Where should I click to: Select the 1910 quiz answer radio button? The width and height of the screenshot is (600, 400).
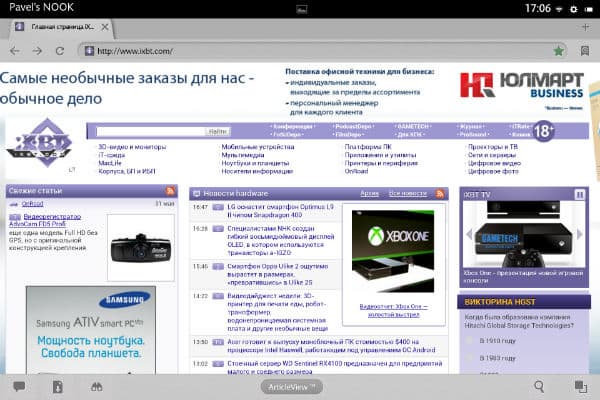[x=470, y=340]
